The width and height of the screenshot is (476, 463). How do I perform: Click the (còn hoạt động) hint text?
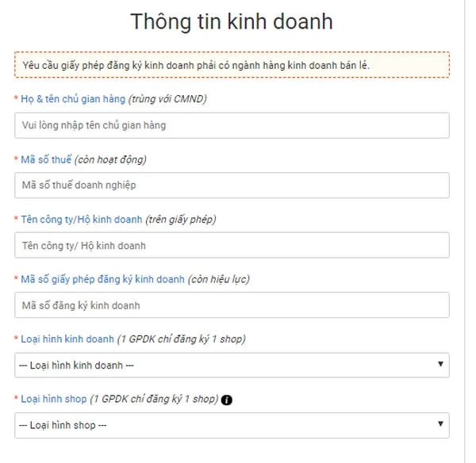coord(110,159)
